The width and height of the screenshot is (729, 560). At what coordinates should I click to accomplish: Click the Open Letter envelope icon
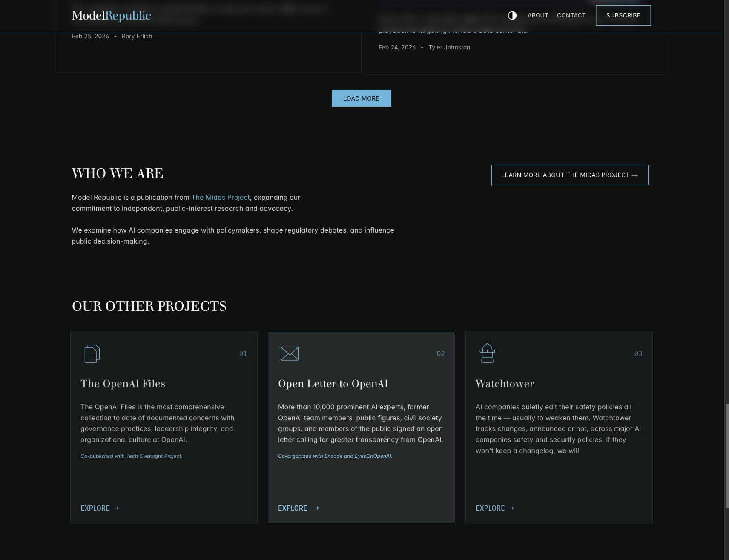pyautogui.click(x=290, y=353)
